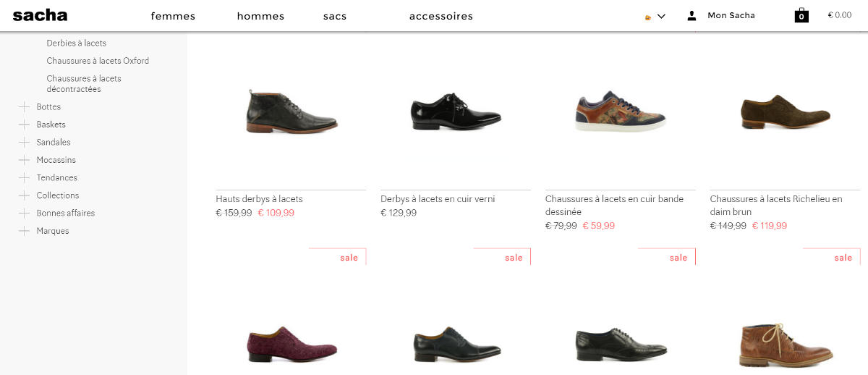The width and height of the screenshot is (868, 375).
Task: Open the hommes menu
Action: click(x=260, y=16)
